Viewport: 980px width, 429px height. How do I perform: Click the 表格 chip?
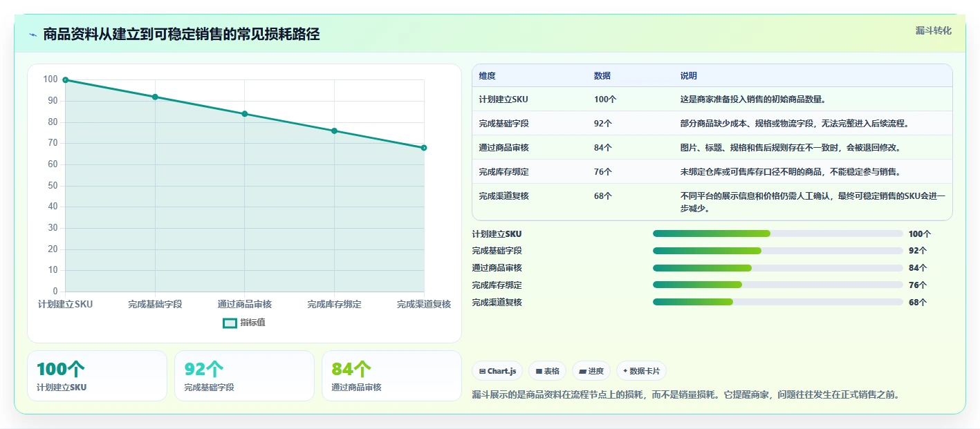547,371
